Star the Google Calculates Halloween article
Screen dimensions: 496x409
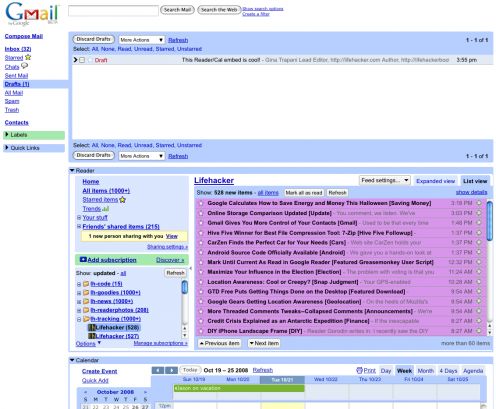point(201,203)
